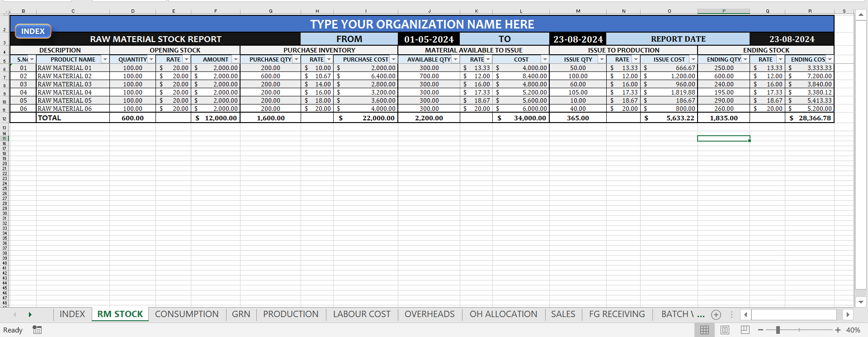Select the RAW MATERIAL 06 cell
Viewport: 868px width, 337px height.
73,109
